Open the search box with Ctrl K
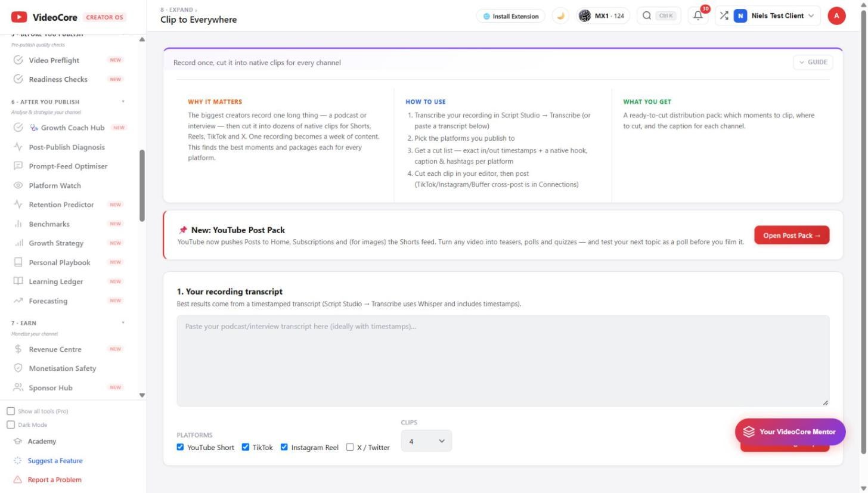This screenshot has width=868, height=493. (x=658, y=16)
